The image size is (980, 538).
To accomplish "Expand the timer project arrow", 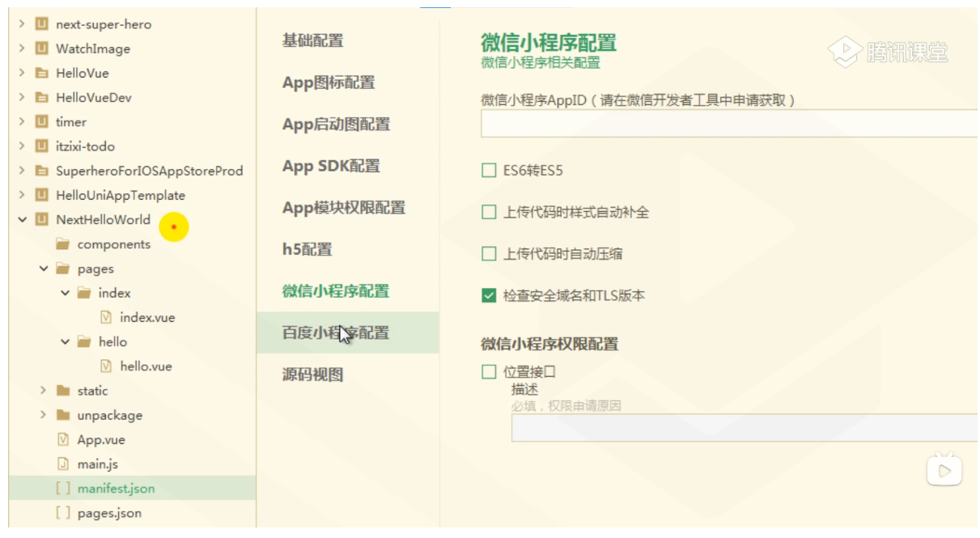I will [22, 121].
